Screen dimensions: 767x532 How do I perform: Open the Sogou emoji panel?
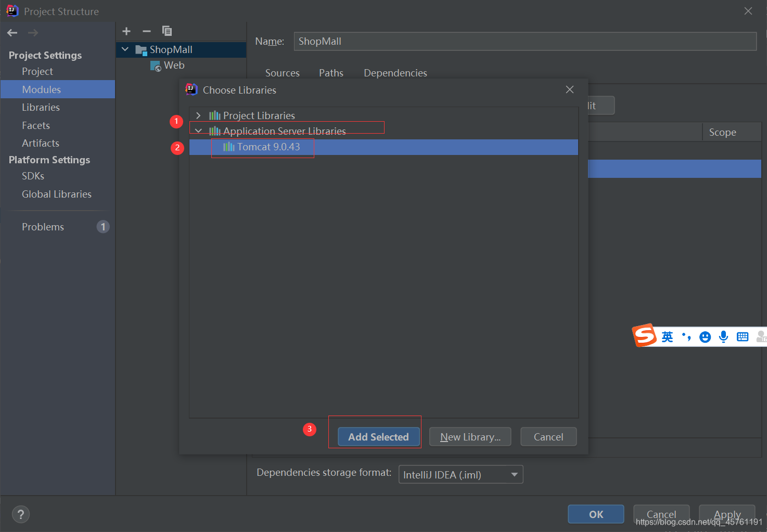[x=705, y=337]
